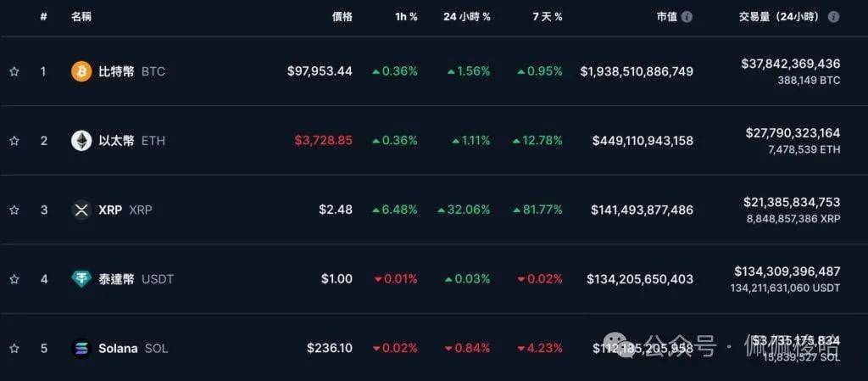The image size is (868, 381).
Task: Click the Bitcoin coin logo icon
Action: [81, 71]
